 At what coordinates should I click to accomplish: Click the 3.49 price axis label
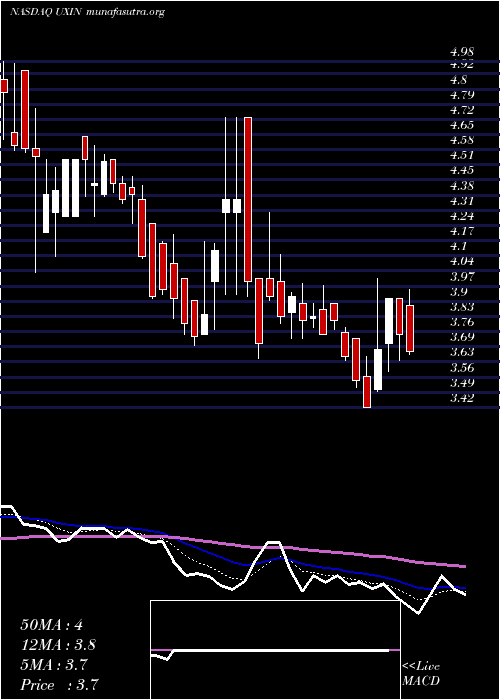[x=462, y=383]
